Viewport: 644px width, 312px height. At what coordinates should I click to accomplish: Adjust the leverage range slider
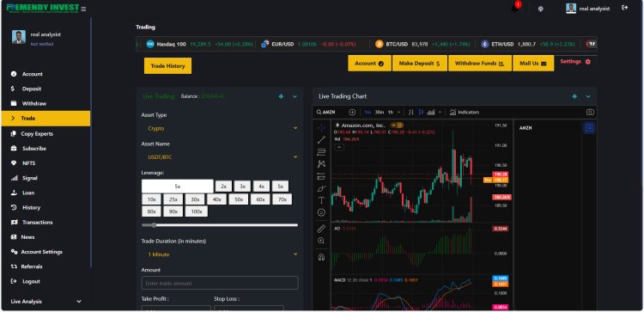click(x=220, y=225)
